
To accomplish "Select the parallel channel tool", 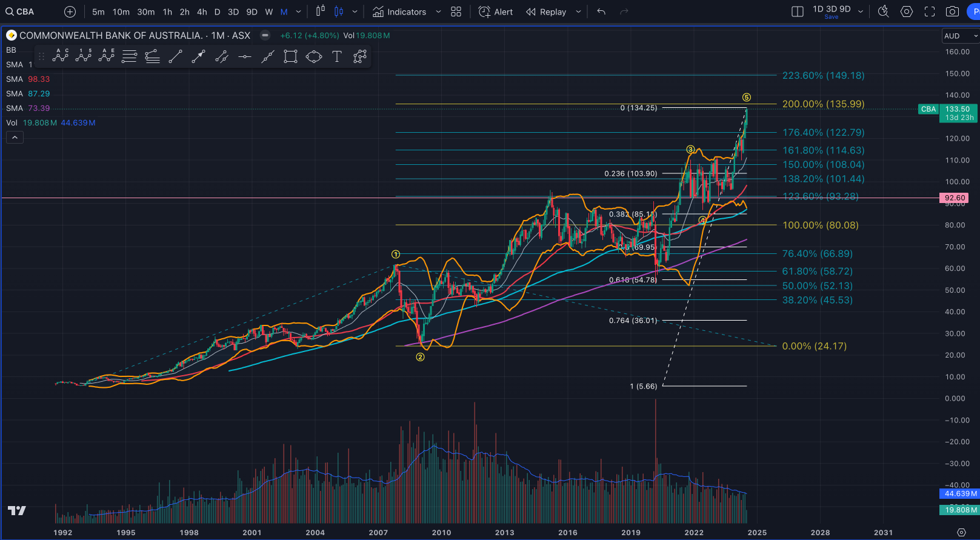I will 222,56.
